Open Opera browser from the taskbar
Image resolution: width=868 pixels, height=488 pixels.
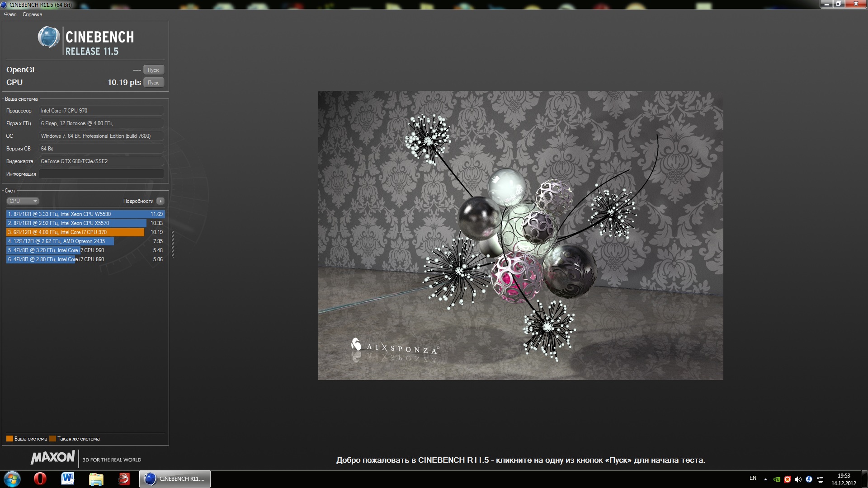click(40, 479)
